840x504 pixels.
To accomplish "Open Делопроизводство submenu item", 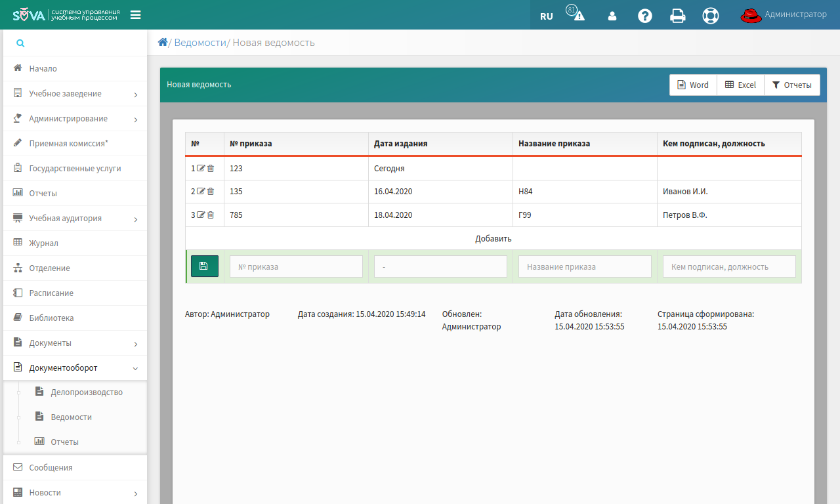I will click(x=86, y=392).
